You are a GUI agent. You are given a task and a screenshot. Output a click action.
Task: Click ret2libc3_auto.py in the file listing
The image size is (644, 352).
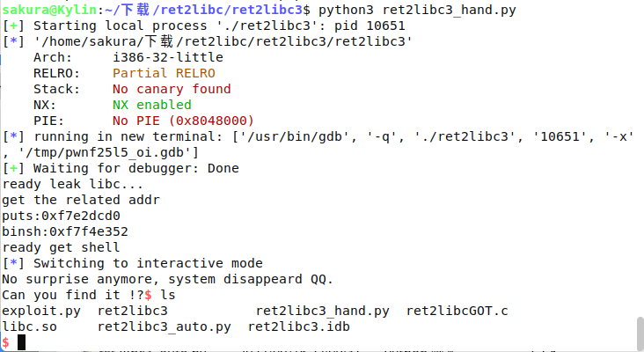tap(164, 326)
